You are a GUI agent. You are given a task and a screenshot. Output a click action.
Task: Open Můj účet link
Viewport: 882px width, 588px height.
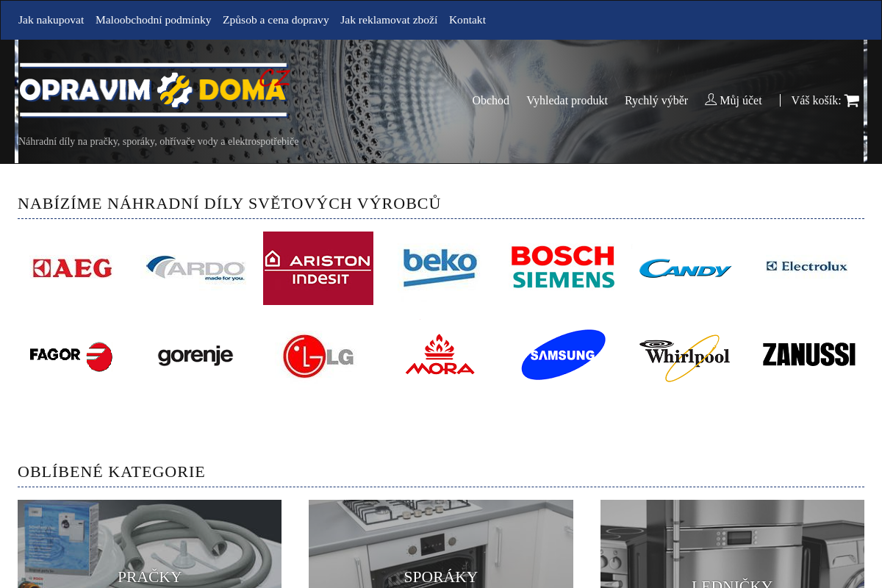click(x=734, y=101)
